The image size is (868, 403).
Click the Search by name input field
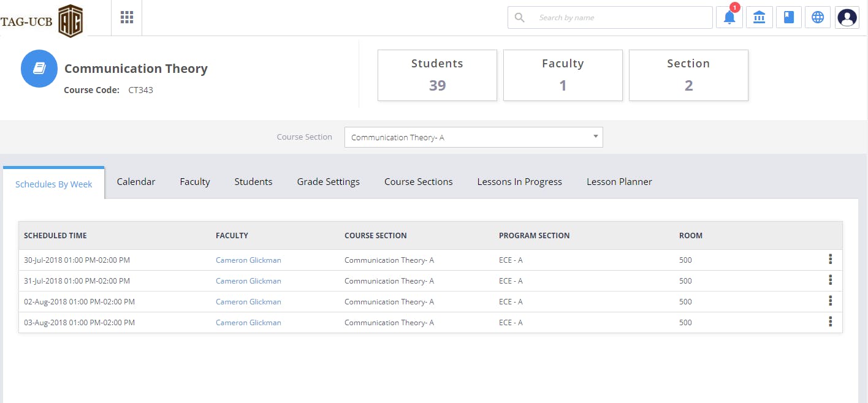(610, 17)
